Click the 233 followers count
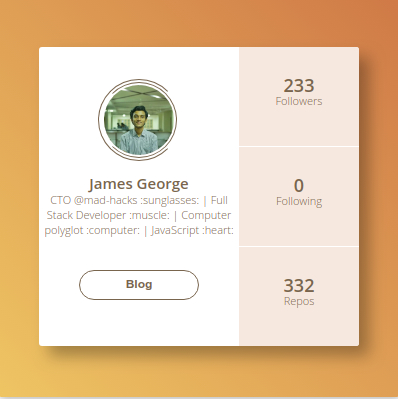Image resolution: width=398 pixels, height=399 pixels. pos(299,86)
